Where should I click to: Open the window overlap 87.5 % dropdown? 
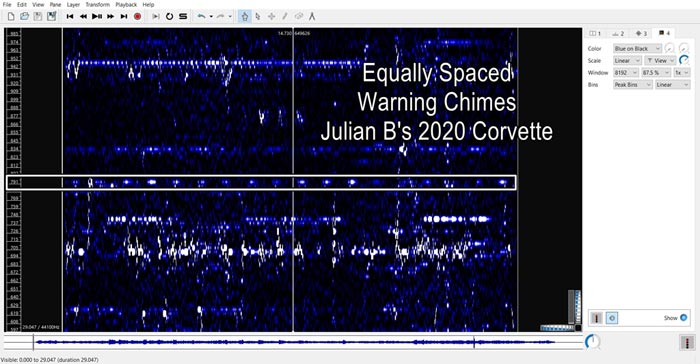(x=656, y=72)
